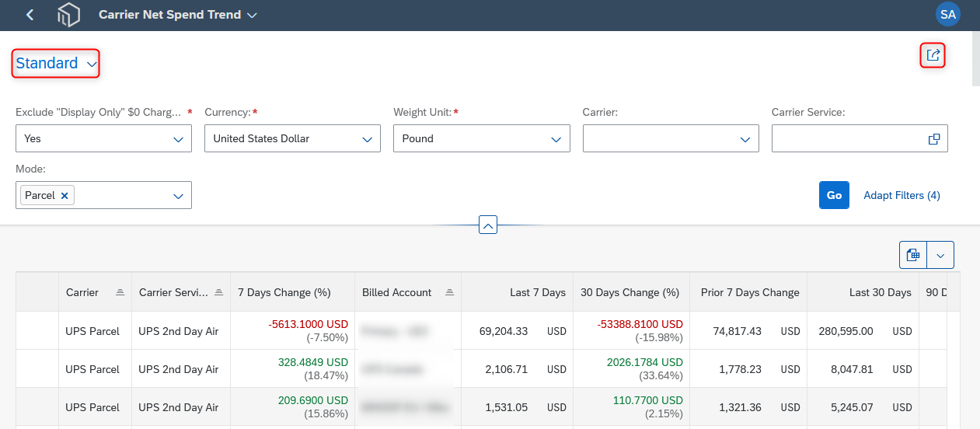Click the share export icon
This screenshot has width=980, height=429.
(933, 55)
